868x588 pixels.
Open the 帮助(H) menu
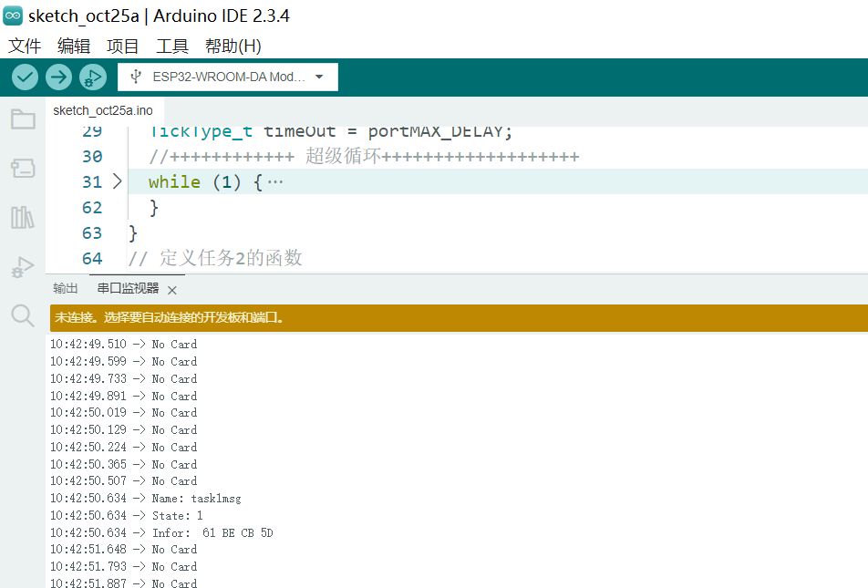click(x=233, y=46)
